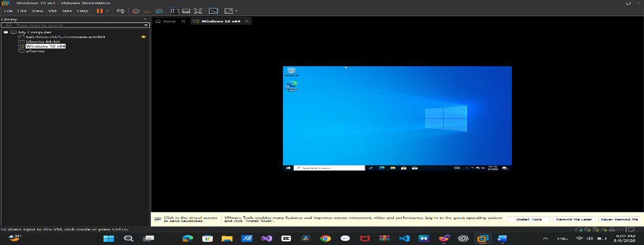
Task: Open the Tabs menu
Action: coord(67,11)
